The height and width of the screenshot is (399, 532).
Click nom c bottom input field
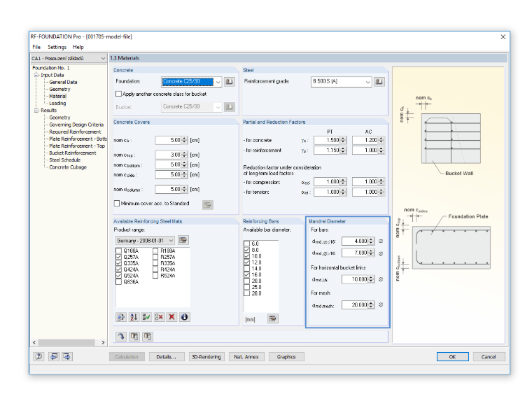168,165
